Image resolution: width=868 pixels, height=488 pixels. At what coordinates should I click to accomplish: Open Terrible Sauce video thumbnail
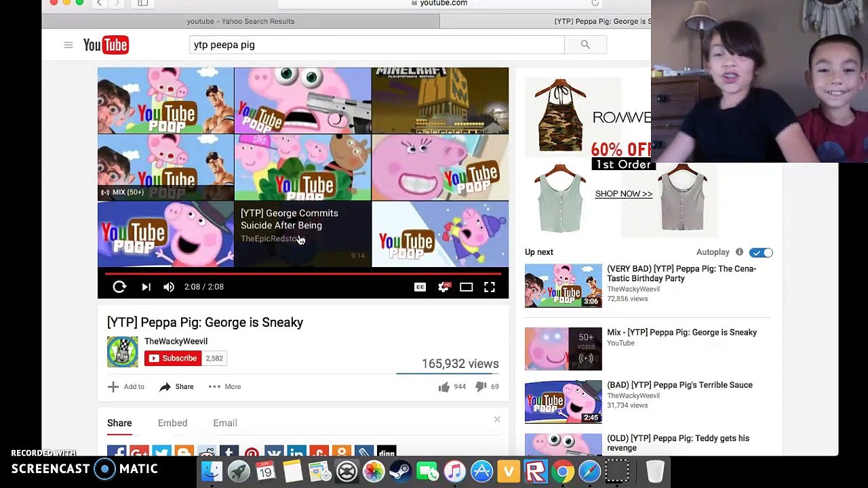pyautogui.click(x=563, y=401)
